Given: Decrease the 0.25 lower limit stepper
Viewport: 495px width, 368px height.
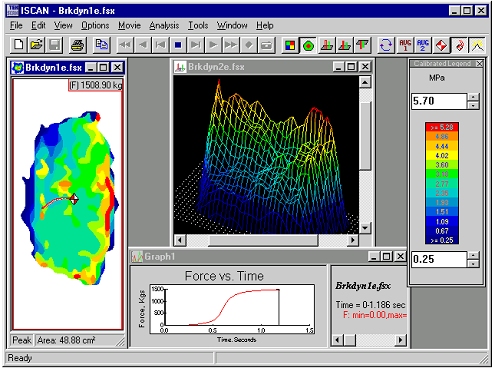Looking at the screenshot, I should [473, 263].
